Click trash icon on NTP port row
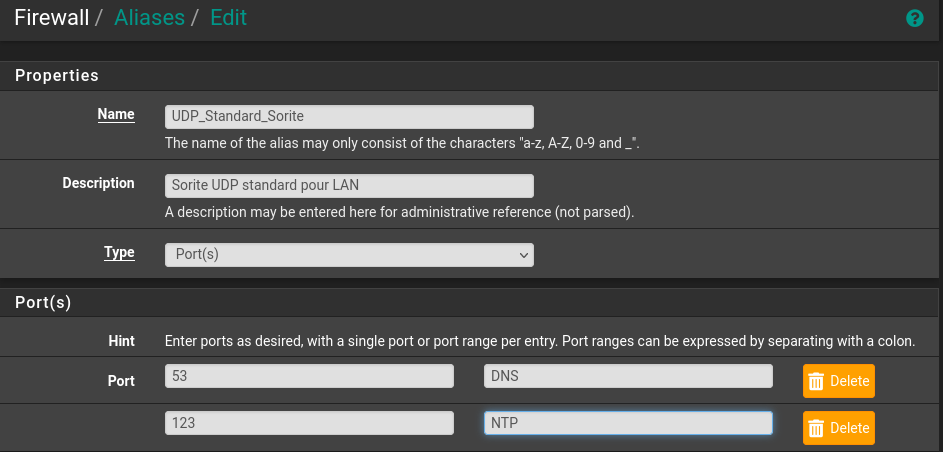This screenshot has height=452, width=943. click(816, 428)
